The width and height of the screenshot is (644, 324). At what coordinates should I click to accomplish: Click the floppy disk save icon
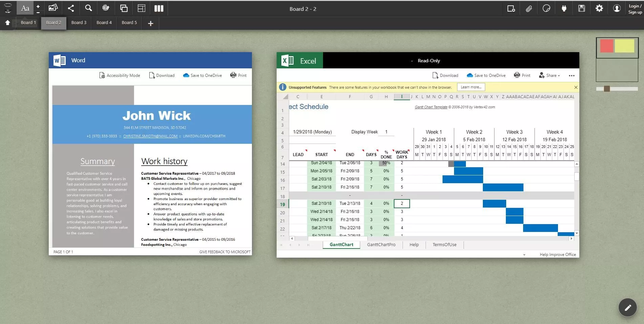(581, 8)
